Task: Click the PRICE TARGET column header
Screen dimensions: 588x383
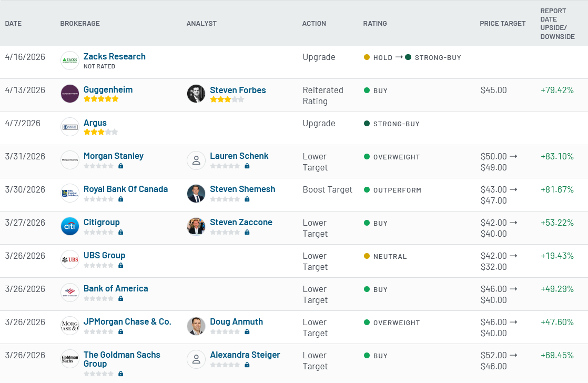Action: point(502,23)
